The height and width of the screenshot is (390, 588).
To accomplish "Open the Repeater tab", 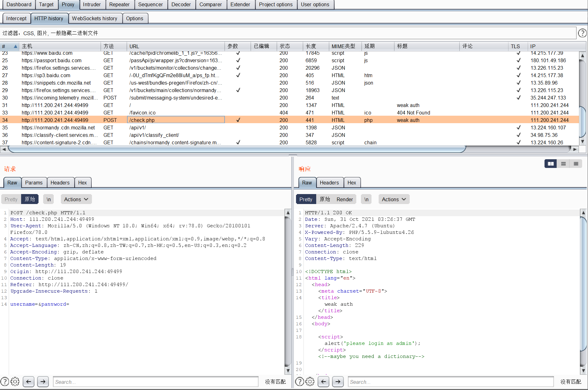I will 119,4.
